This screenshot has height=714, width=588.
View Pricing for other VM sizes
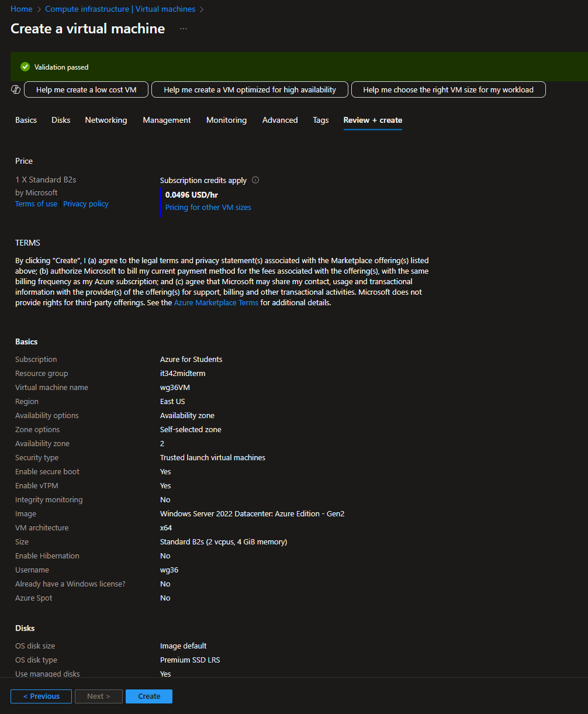(x=208, y=208)
